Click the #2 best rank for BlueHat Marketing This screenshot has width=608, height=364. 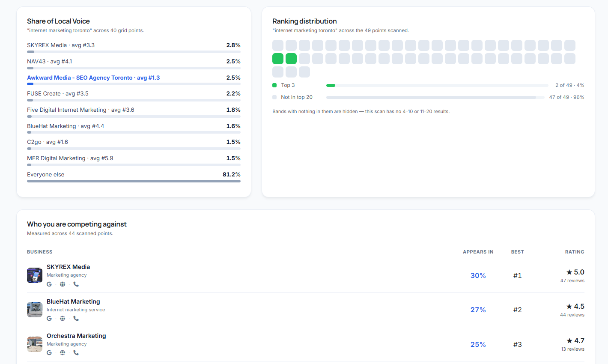click(518, 310)
